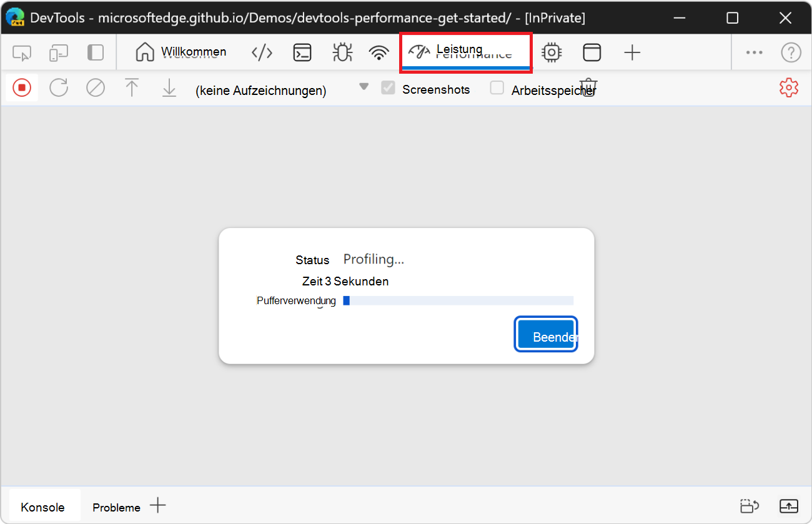Toggle the Screenshots checkbox
Screen dimensions: 812x524
tap(388, 88)
